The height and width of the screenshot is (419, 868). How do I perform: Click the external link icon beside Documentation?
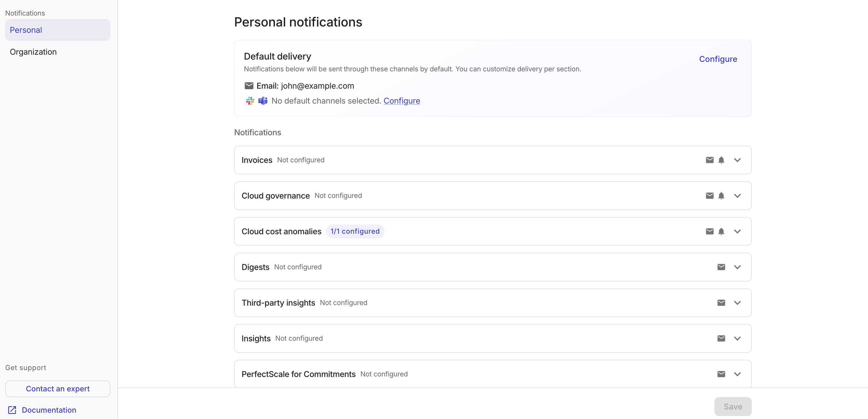point(12,410)
